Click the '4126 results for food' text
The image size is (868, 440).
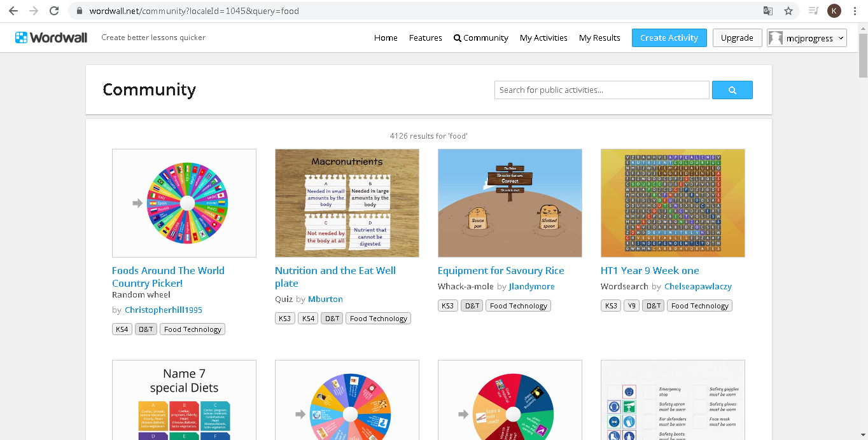pyautogui.click(x=429, y=136)
